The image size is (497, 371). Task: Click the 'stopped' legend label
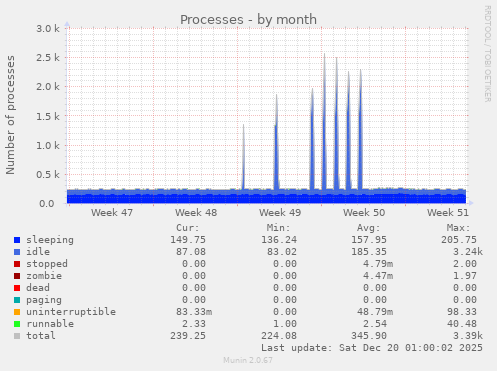pos(47,264)
